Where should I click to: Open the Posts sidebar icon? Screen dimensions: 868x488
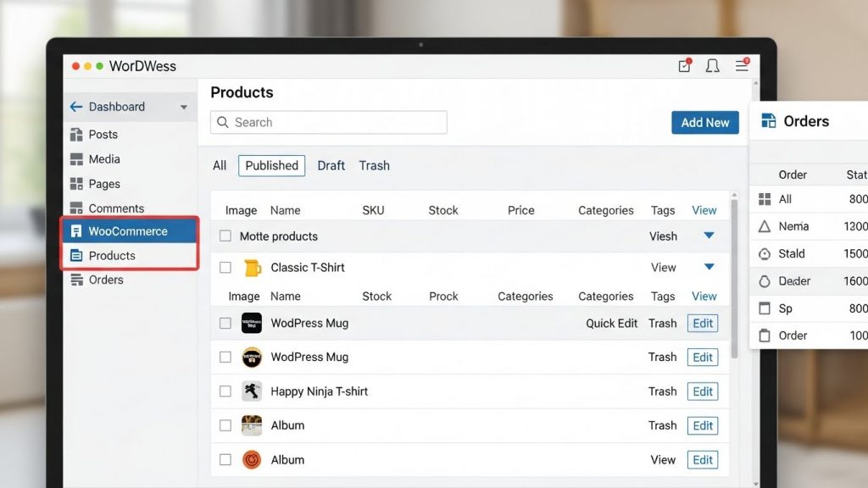point(76,135)
